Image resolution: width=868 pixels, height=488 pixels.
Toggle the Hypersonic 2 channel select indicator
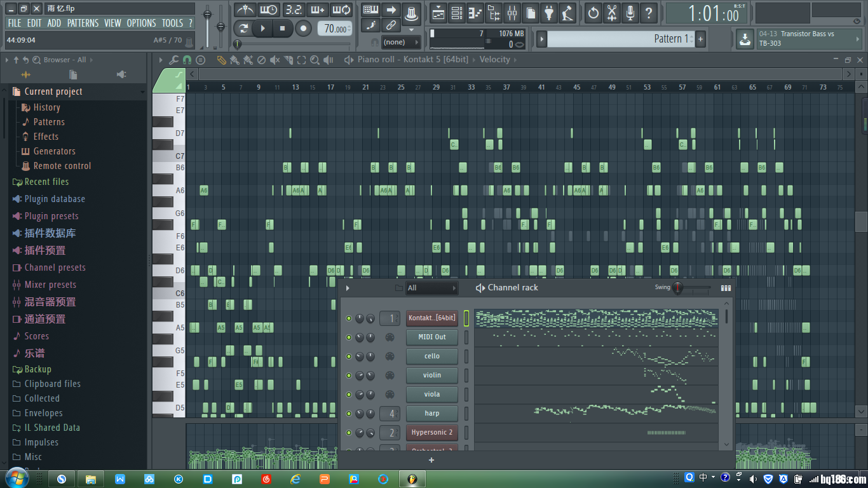click(x=466, y=433)
